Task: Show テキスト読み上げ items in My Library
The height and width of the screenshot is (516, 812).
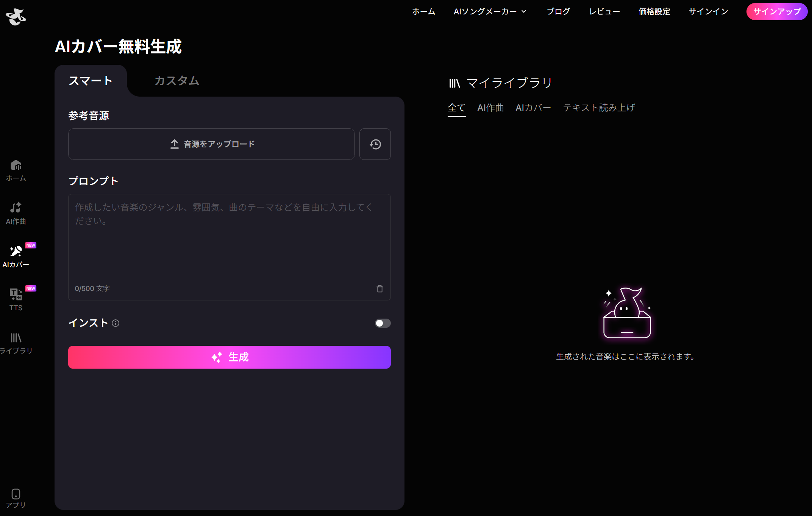Action: tap(599, 108)
